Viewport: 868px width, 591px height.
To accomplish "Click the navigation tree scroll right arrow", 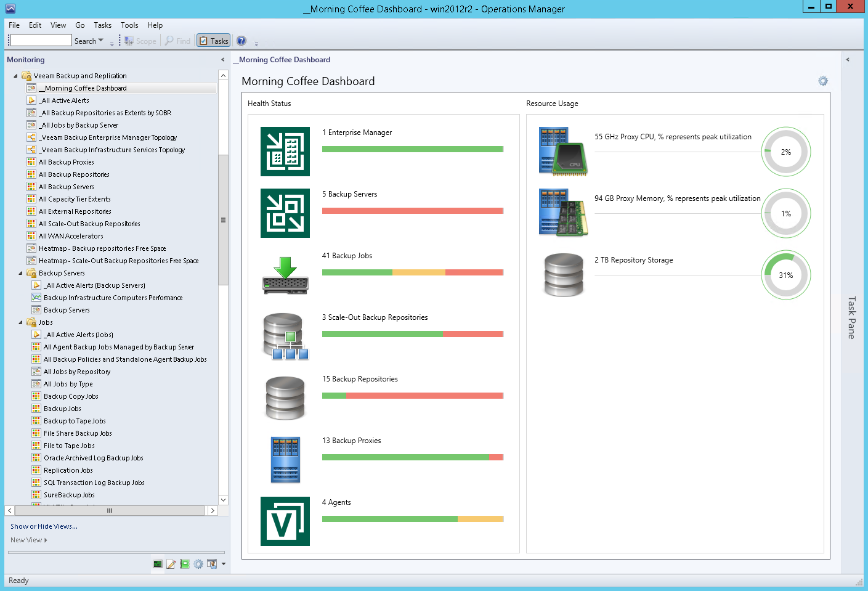I will coord(213,510).
